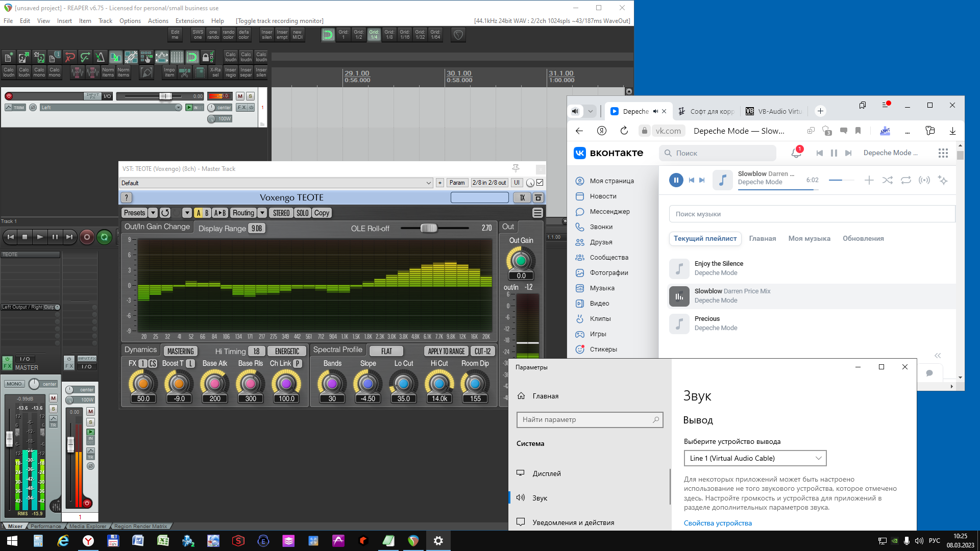This screenshot has width=980, height=551.
Task: Add current track with the plus icon
Action: [x=869, y=180]
